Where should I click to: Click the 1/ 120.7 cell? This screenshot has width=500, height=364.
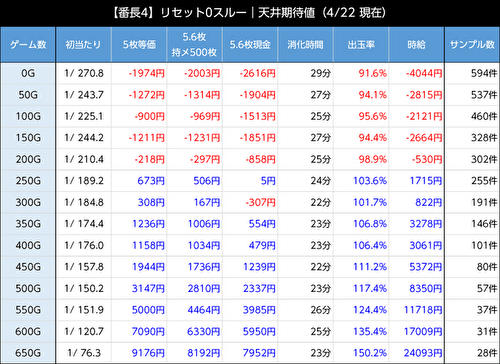click(84, 331)
